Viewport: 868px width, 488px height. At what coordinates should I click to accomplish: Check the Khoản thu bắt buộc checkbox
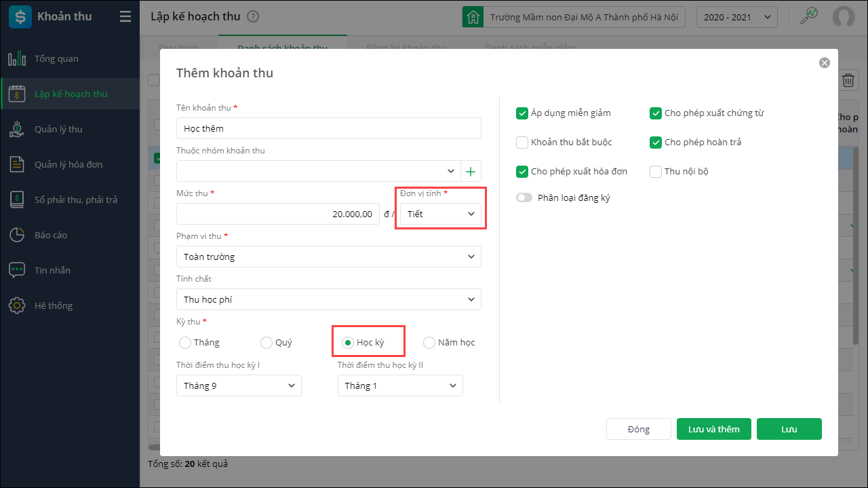[522, 143]
